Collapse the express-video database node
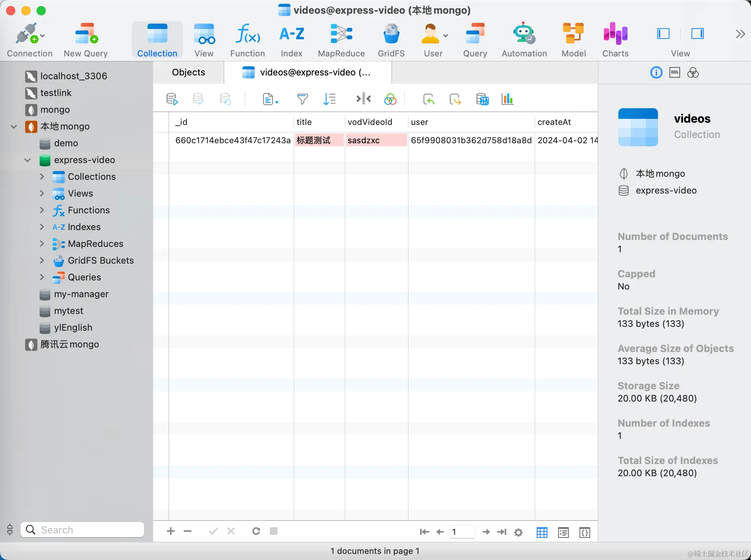This screenshot has width=751, height=560. 27,160
